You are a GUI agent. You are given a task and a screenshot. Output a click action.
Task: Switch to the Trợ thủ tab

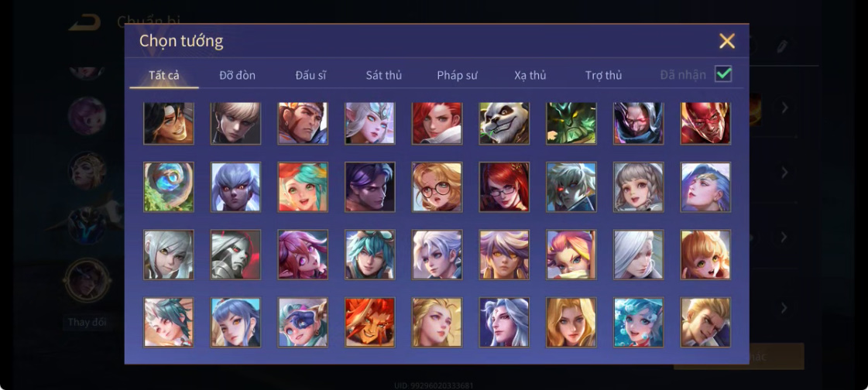point(603,75)
